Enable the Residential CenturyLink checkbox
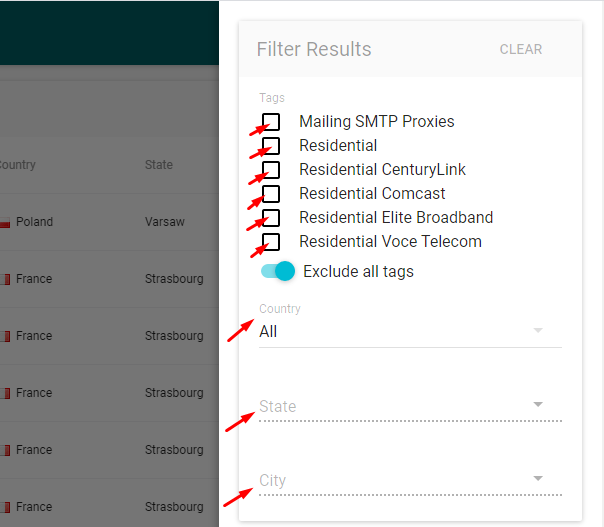This screenshot has height=527, width=604. click(x=271, y=170)
